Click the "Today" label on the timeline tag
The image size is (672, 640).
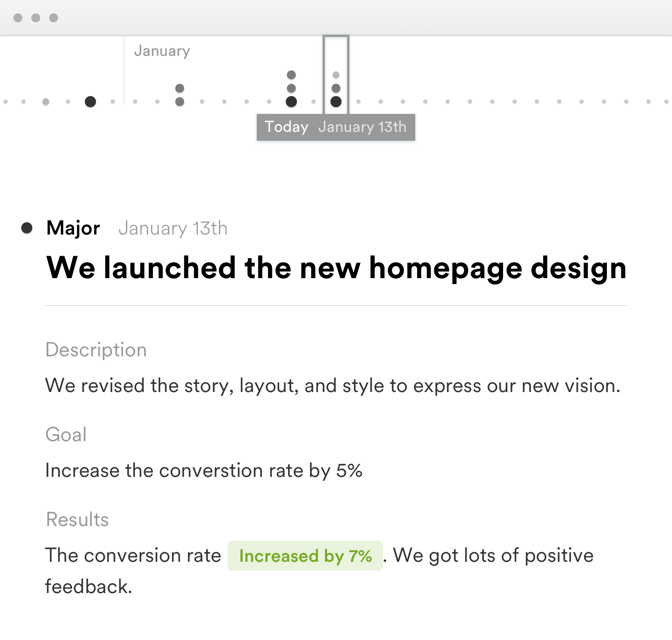[286, 127]
